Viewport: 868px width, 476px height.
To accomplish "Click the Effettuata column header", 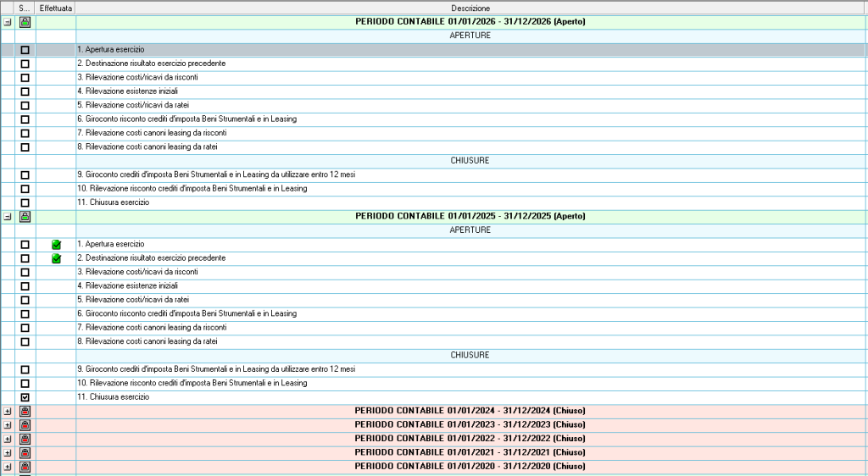I will [56, 8].
